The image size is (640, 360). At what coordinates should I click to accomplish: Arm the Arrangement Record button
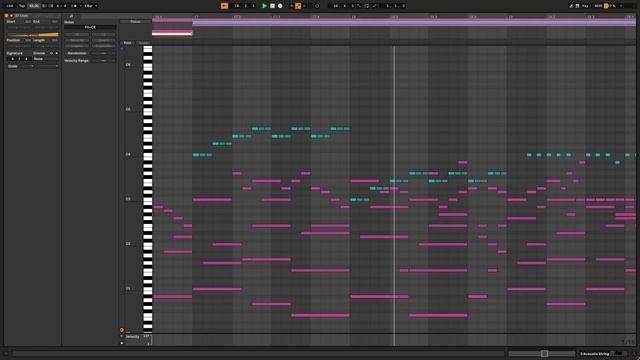click(280, 6)
